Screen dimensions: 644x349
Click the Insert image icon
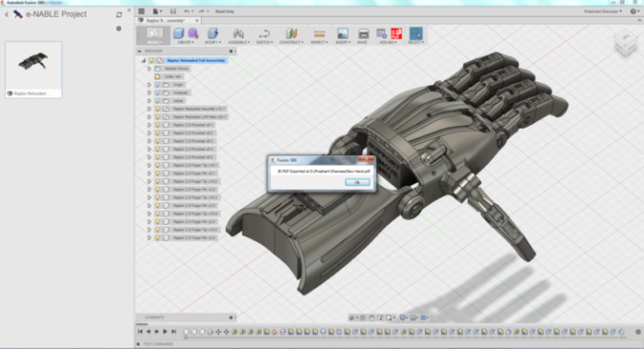point(342,34)
